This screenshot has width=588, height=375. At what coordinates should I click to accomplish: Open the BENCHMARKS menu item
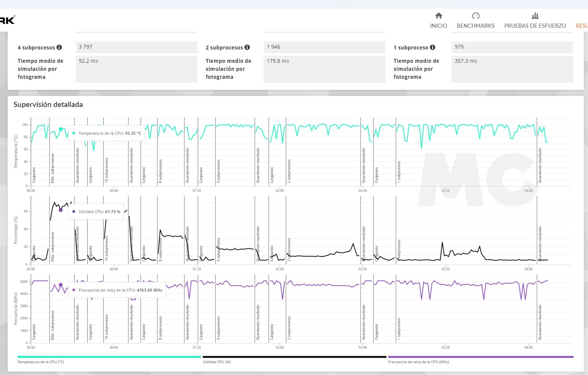pyautogui.click(x=476, y=26)
